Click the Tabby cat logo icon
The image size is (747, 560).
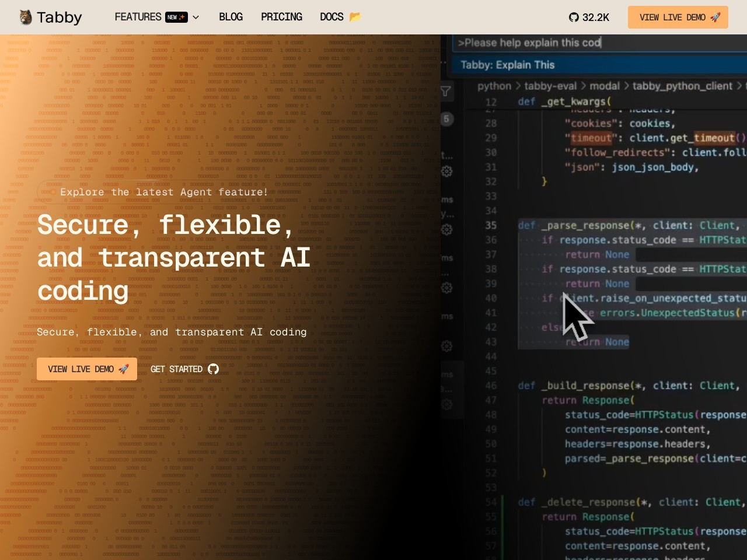point(26,17)
